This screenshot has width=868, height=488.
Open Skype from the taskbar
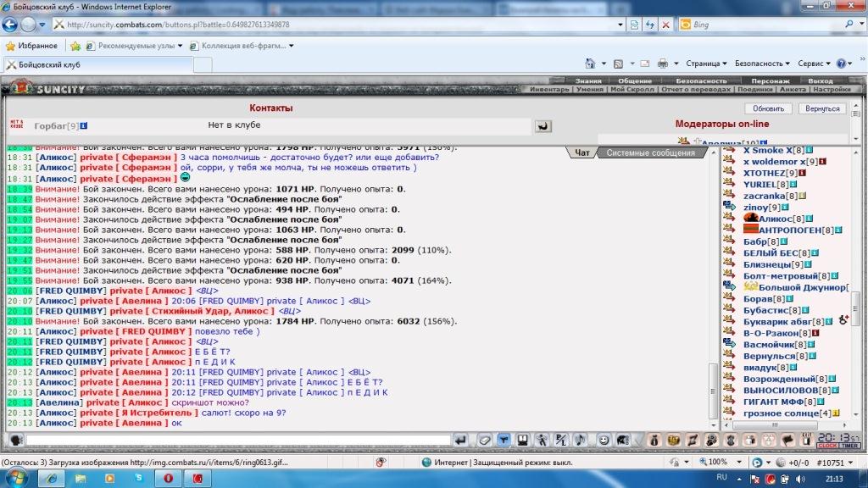138,478
